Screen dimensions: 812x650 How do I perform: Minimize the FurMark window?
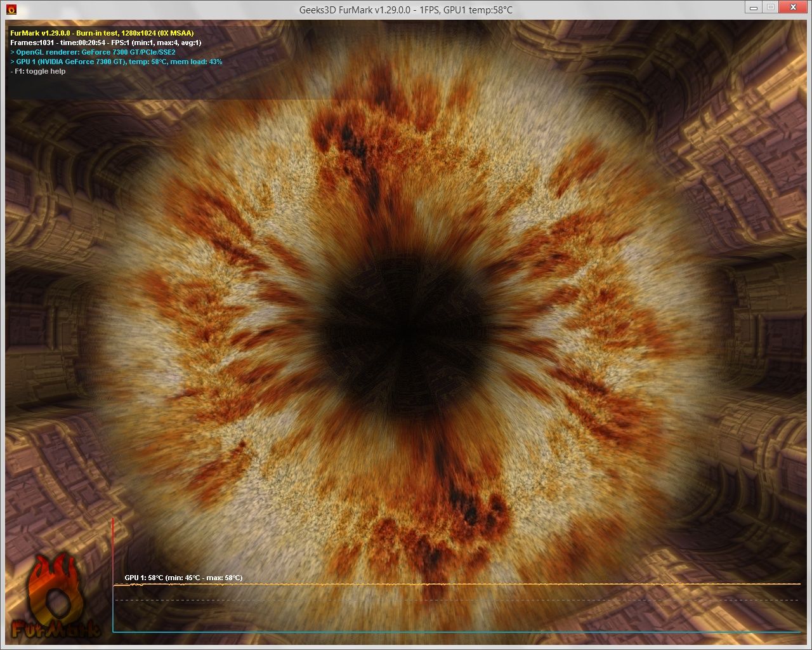(753, 7)
